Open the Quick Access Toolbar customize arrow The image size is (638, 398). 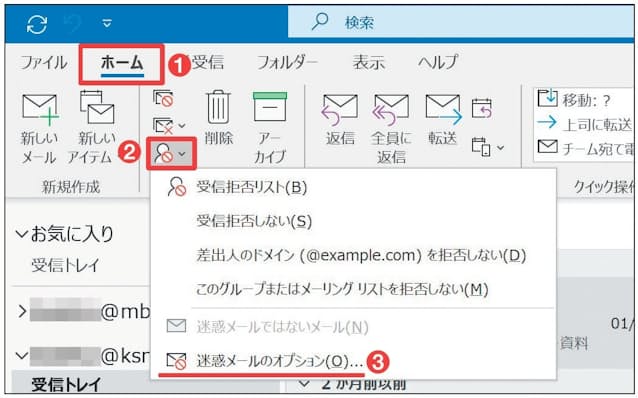coord(107,24)
